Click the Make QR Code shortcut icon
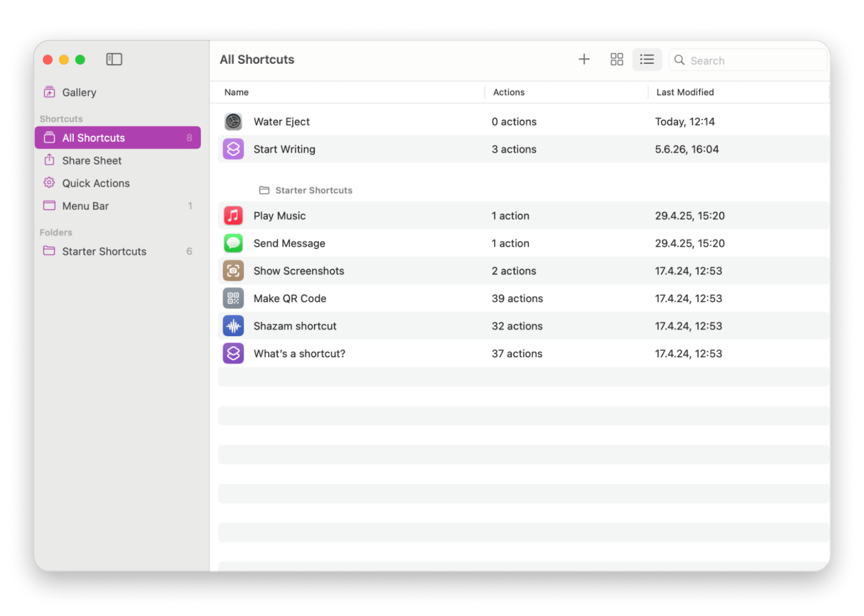Image resolution: width=864 pixels, height=616 pixels. coord(233,299)
